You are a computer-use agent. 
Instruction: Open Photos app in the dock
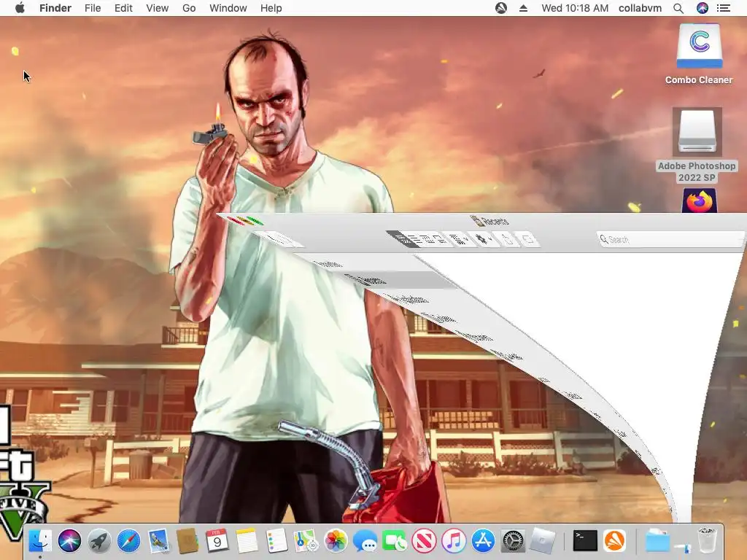click(336, 541)
